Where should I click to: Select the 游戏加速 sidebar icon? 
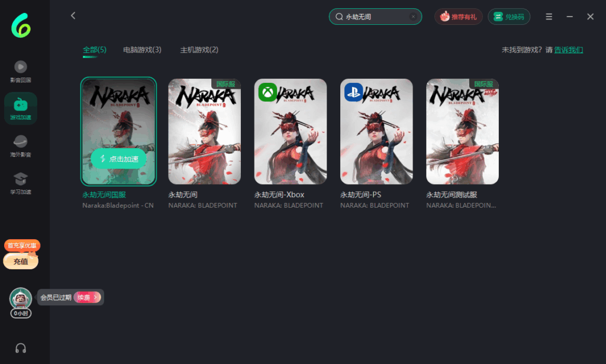tap(20, 108)
